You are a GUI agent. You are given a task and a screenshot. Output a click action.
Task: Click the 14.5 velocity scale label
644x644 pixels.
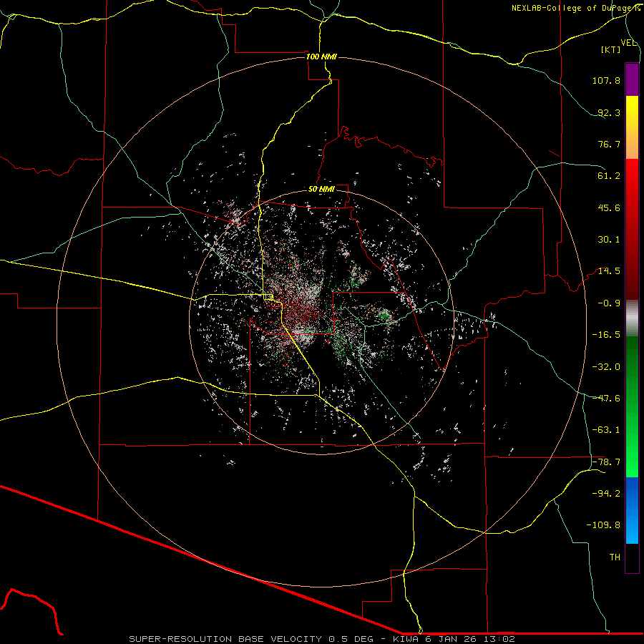click(x=609, y=271)
